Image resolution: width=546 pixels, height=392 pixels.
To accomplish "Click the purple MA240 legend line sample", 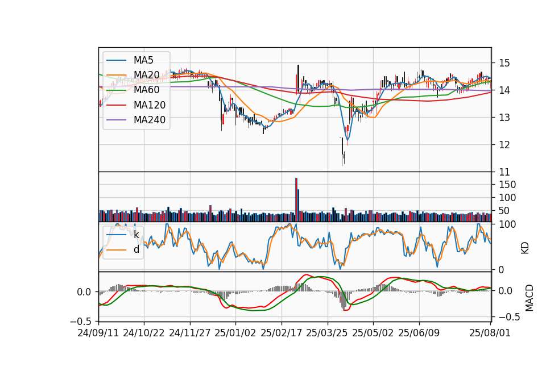I will [x=116, y=120].
